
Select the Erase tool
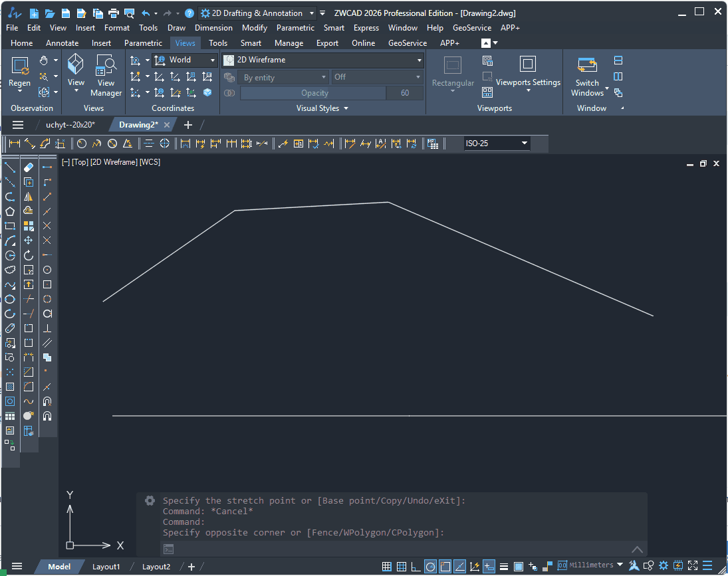(x=29, y=167)
